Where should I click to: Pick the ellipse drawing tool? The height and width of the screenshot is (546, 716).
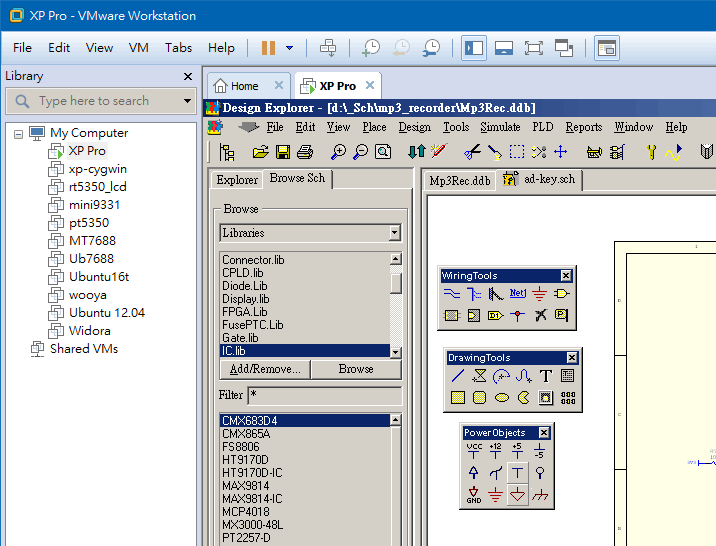coord(501,398)
